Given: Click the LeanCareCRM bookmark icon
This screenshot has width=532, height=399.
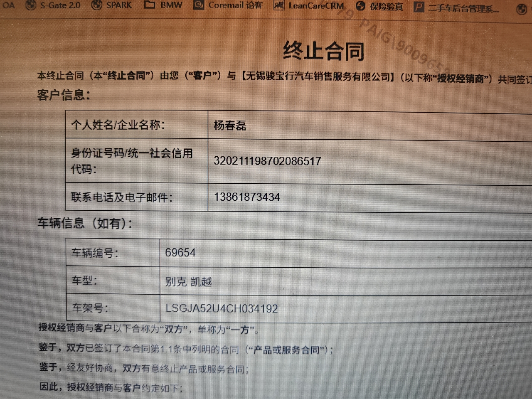Looking at the screenshot, I should tap(279, 6).
